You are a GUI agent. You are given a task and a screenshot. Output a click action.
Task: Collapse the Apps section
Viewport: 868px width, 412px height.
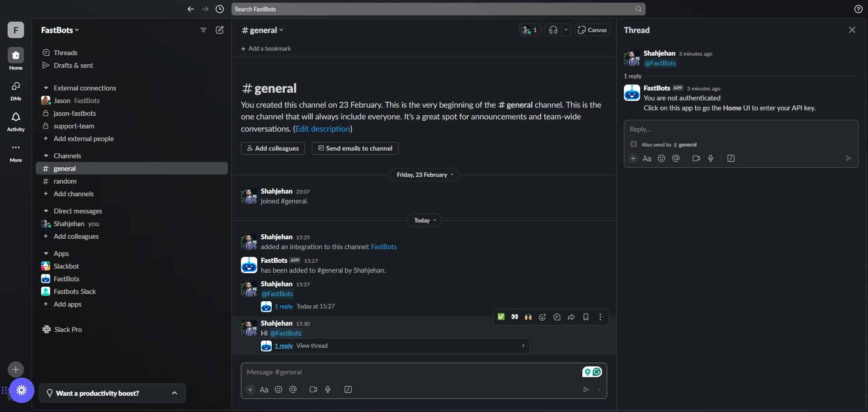pos(46,254)
